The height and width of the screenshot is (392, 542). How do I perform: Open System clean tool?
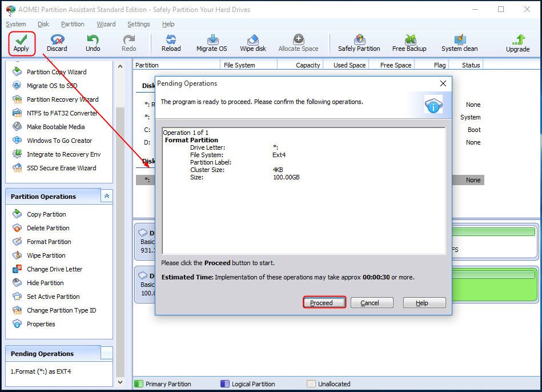(459, 43)
